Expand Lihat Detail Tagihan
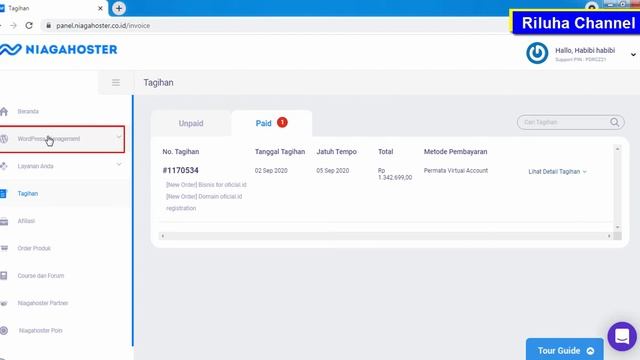The width and height of the screenshot is (640, 360). point(557,172)
